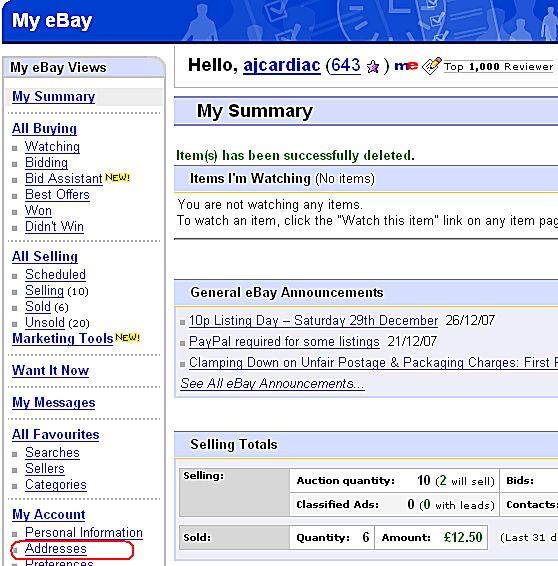
Task: Open Bidding list
Action: click(x=46, y=163)
